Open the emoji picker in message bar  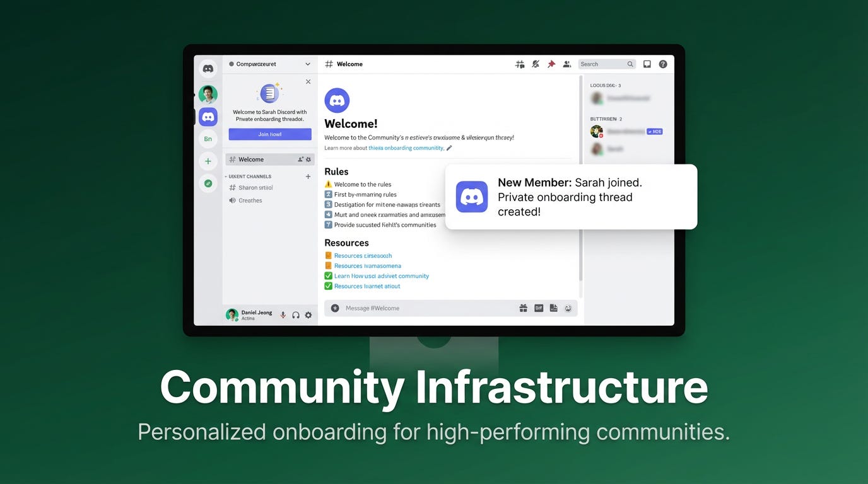coord(568,308)
